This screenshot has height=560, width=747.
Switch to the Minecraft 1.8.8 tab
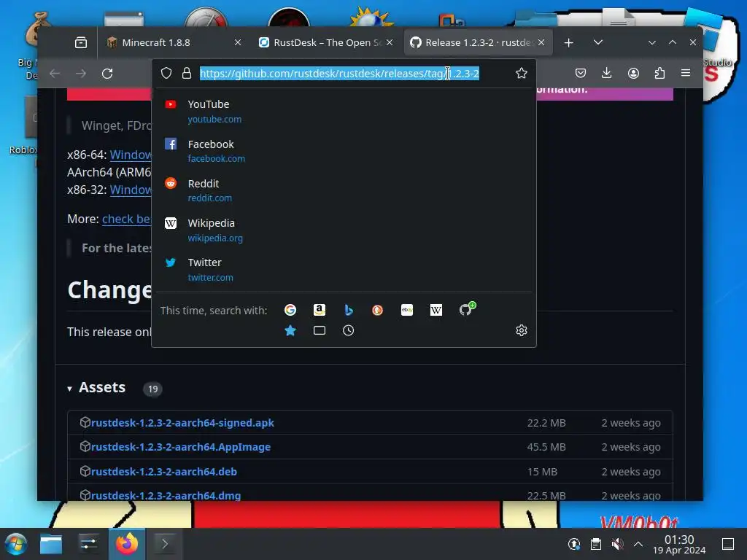pyautogui.click(x=174, y=43)
